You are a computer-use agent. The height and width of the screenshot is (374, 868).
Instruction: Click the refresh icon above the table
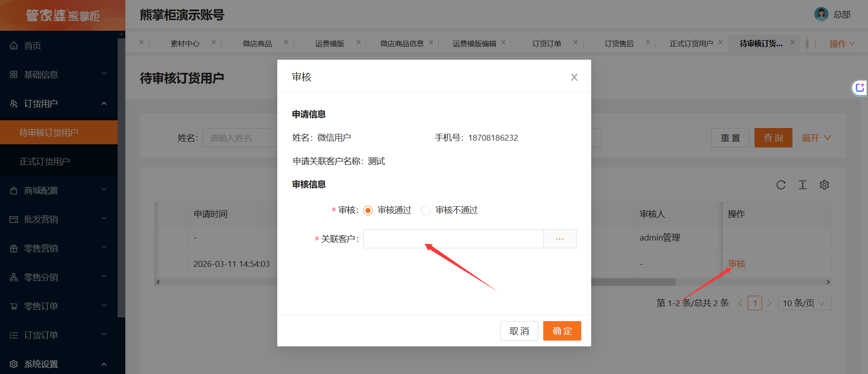pyautogui.click(x=781, y=185)
